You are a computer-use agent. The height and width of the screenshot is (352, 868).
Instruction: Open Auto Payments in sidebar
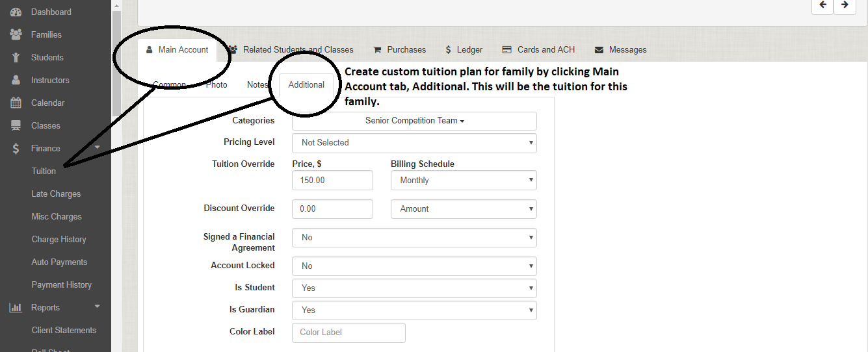(59, 262)
